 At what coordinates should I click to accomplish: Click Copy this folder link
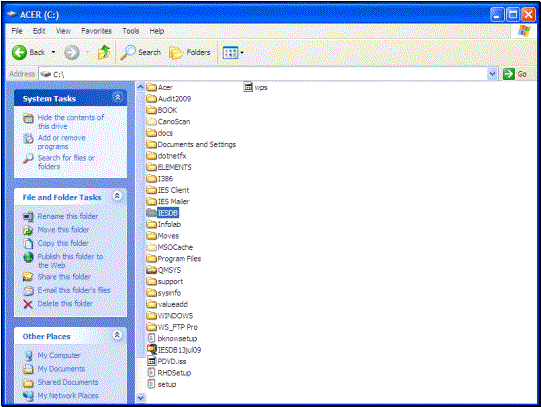63,243
